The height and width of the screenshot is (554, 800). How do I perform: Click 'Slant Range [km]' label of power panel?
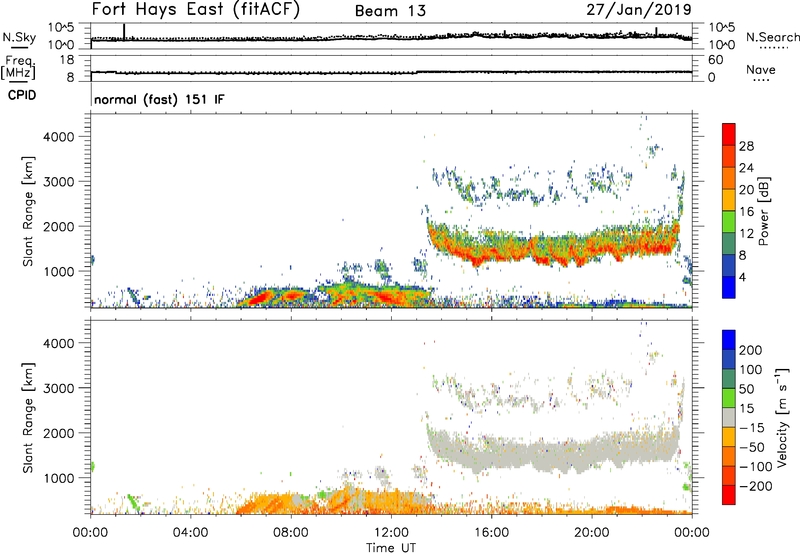pyautogui.click(x=28, y=211)
